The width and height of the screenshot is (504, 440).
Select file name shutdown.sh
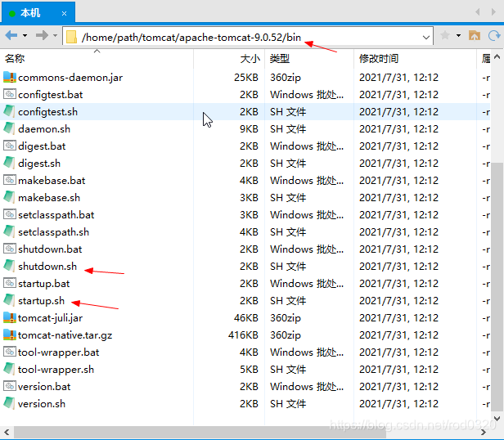coord(47,267)
